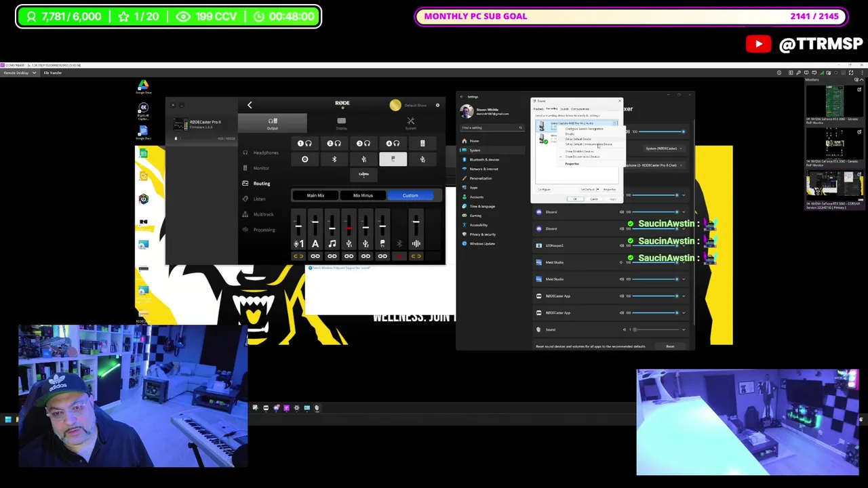
Task: Select the Custom mix button
Action: [x=410, y=195]
